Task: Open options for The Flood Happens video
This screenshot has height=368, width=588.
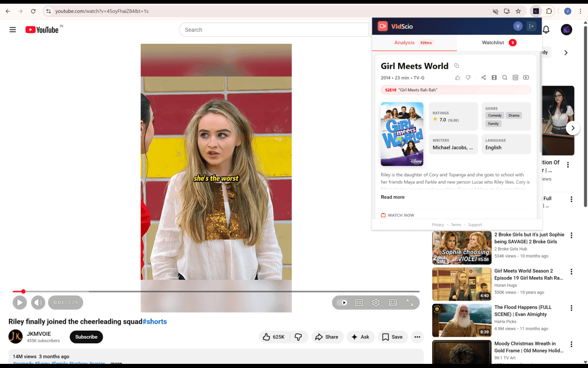Action: point(571,308)
